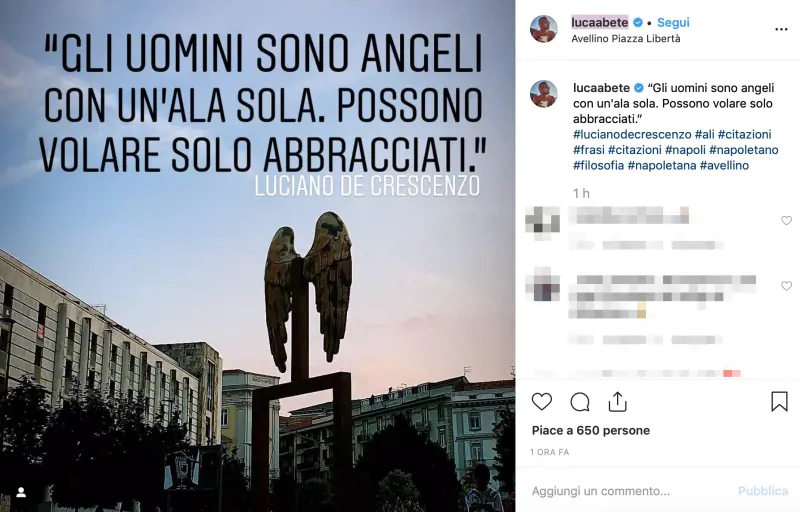Open the #filosofia hashtag
The width and height of the screenshot is (800, 512).
tap(598, 165)
